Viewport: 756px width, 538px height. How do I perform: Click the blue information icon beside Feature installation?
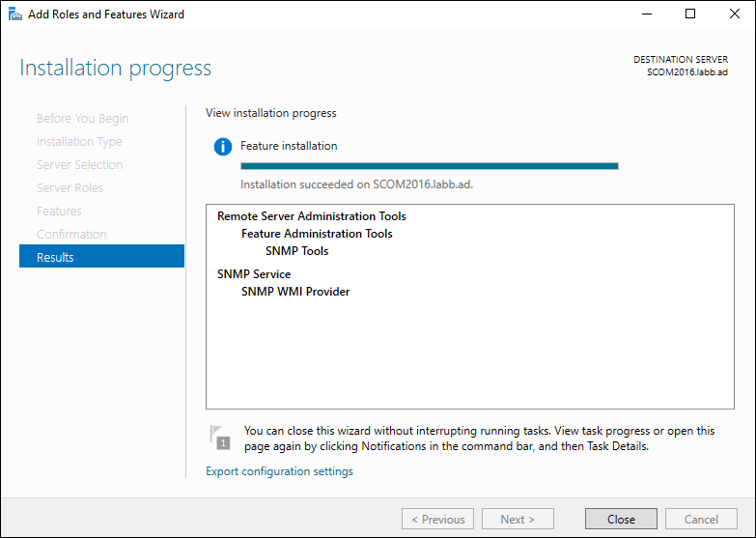(x=223, y=146)
